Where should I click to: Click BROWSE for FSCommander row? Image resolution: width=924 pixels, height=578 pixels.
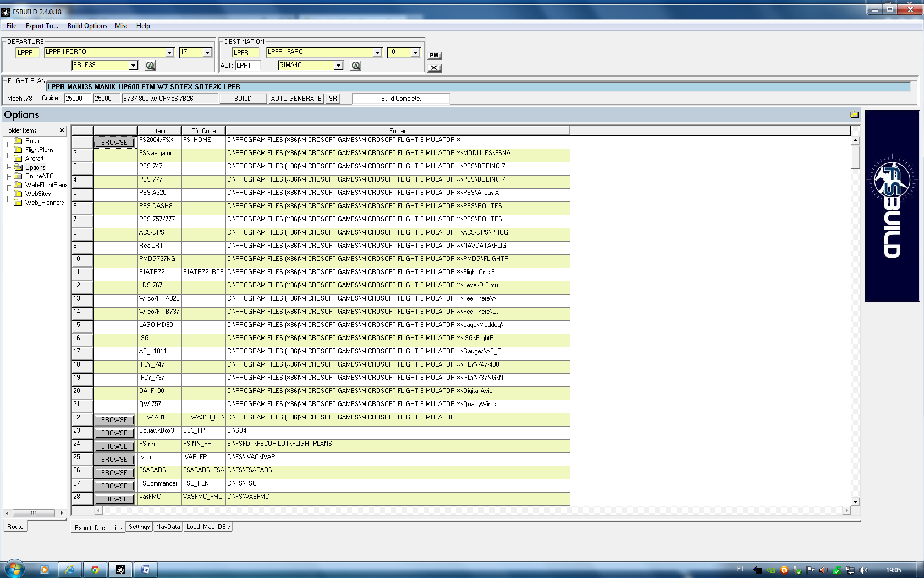(x=114, y=486)
